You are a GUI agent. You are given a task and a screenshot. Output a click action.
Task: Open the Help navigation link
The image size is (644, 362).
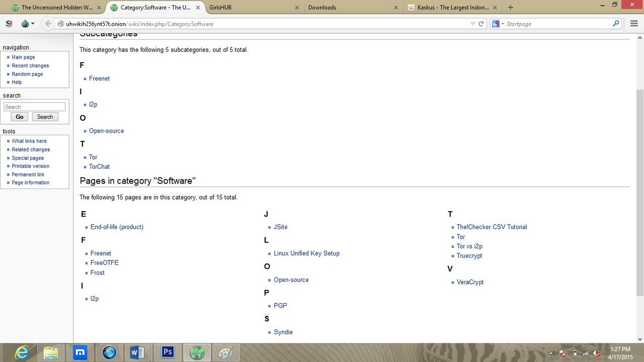[17, 82]
